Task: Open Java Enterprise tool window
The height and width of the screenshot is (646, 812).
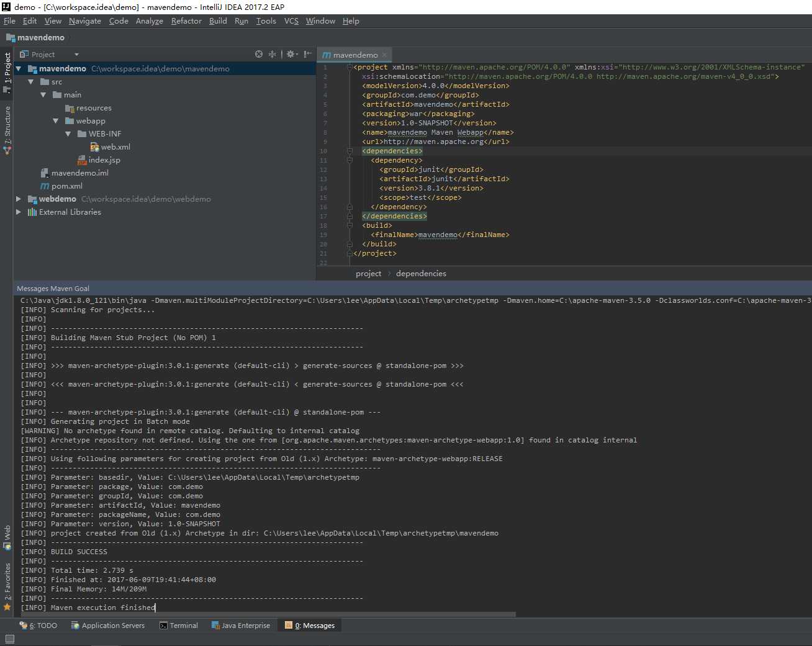Action: (x=241, y=626)
